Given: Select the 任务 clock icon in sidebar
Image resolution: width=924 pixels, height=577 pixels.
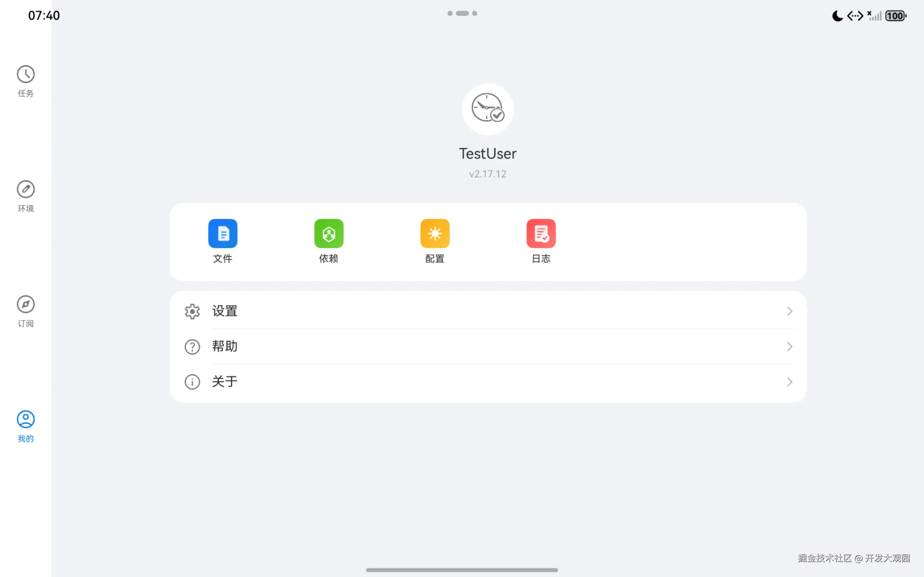Looking at the screenshot, I should coord(25,73).
